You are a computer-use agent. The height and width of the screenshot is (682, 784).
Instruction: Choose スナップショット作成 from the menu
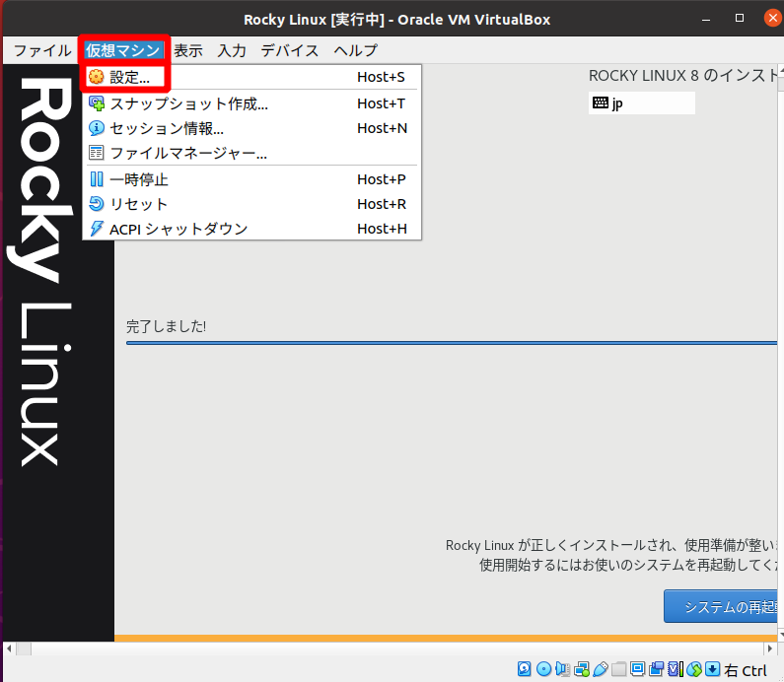coord(251,103)
